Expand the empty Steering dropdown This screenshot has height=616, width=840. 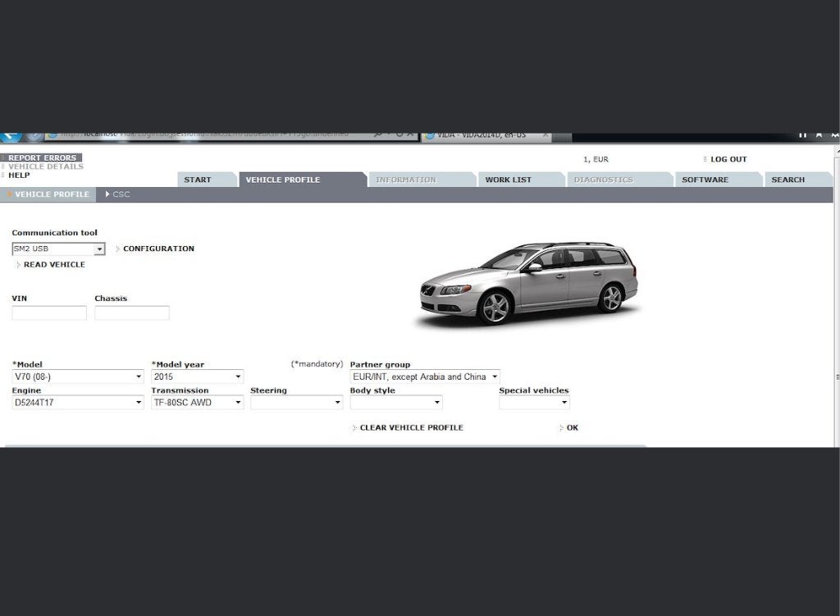point(296,402)
